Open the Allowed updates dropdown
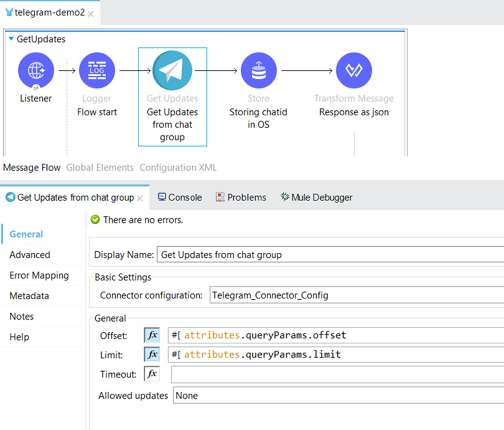This screenshot has height=430, width=504. point(338,395)
